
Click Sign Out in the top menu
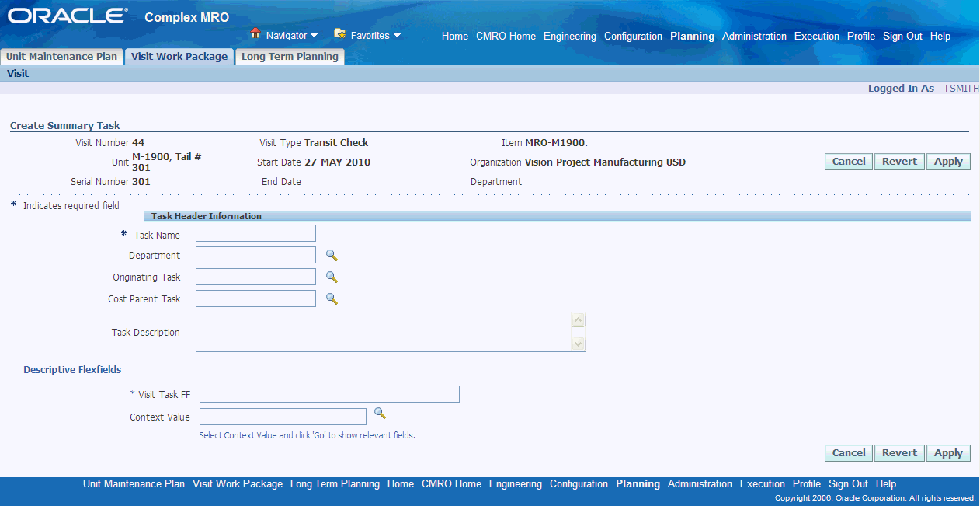coord(902,37)
